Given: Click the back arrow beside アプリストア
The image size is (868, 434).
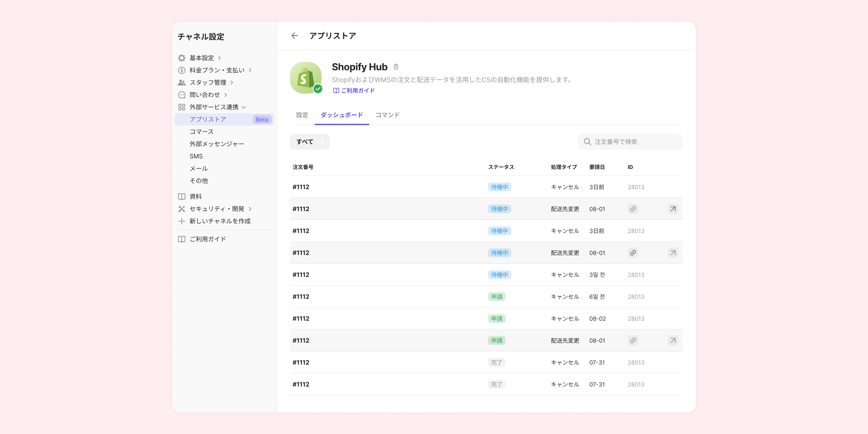Looking at the screenshot, I should 295,36.
